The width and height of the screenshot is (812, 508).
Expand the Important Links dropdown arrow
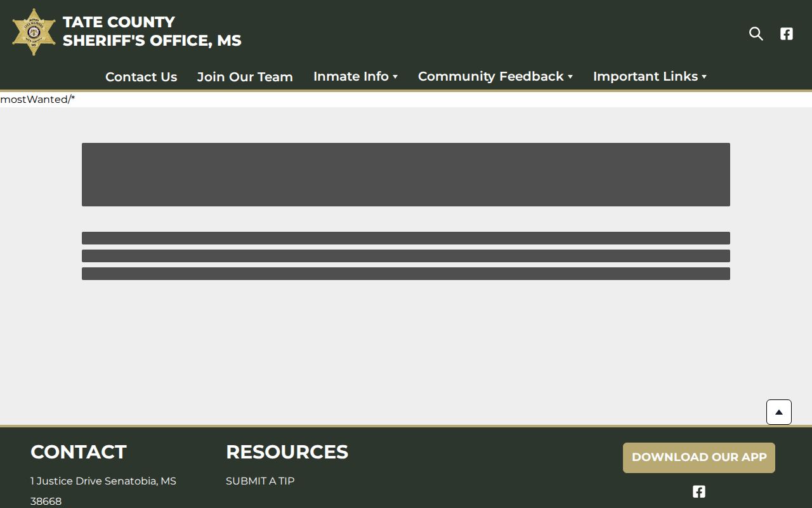(x=704, y=77)
